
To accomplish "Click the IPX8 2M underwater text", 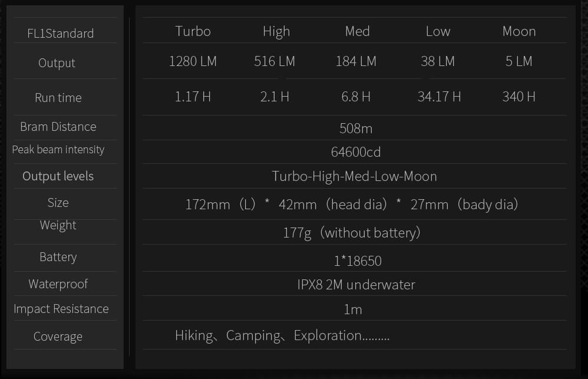I will 356,285.
